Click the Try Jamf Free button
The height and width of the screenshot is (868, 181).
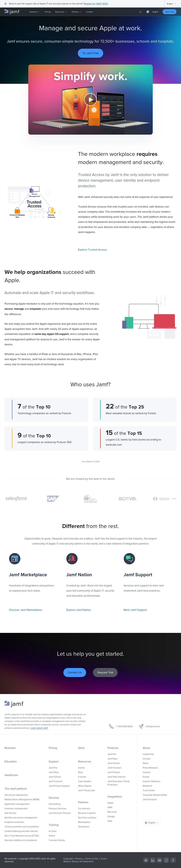(x=90, y=53)
